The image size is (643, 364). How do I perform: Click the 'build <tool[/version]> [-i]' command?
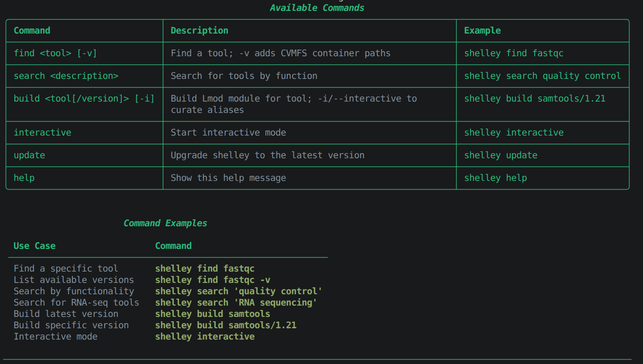tap(84, 99)
